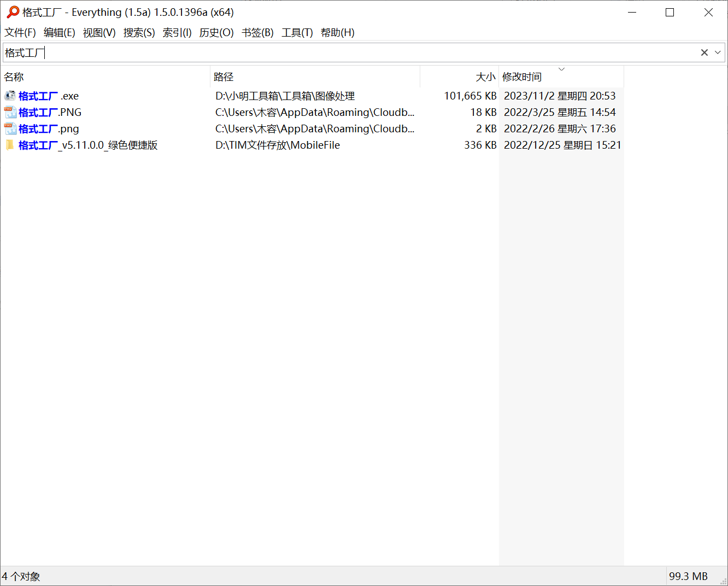728x586 pixels.
Task: Click date 2023/11/2 星期四 20:53
Action: [x=560, y=96]
